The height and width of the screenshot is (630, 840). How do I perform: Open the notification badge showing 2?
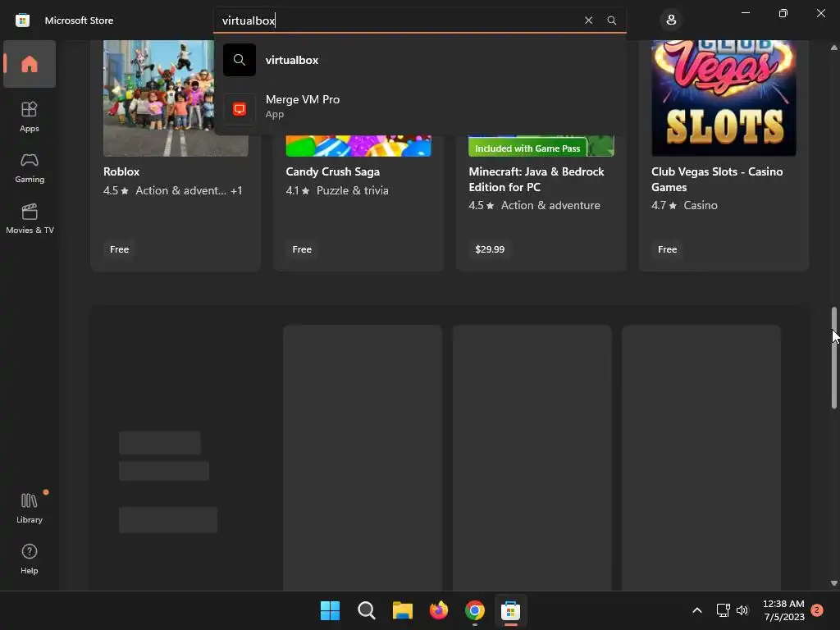tap(817, 610)
